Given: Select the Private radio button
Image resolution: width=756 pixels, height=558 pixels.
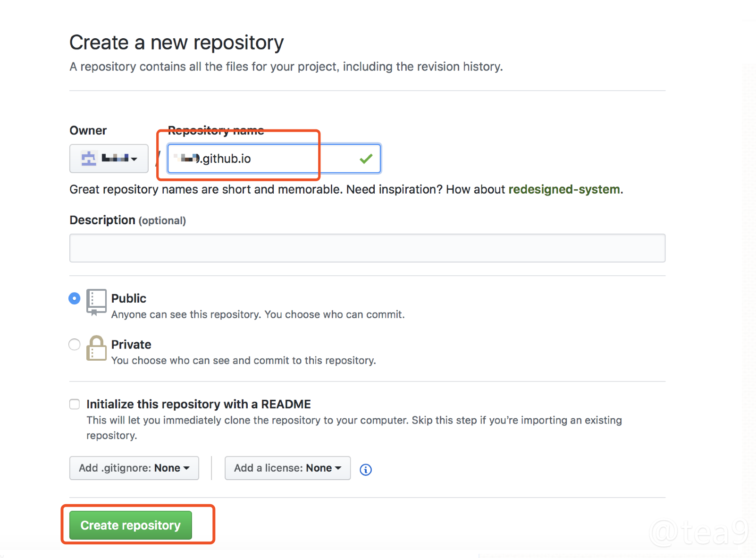Looking at the screenshot, I should 75,345.
